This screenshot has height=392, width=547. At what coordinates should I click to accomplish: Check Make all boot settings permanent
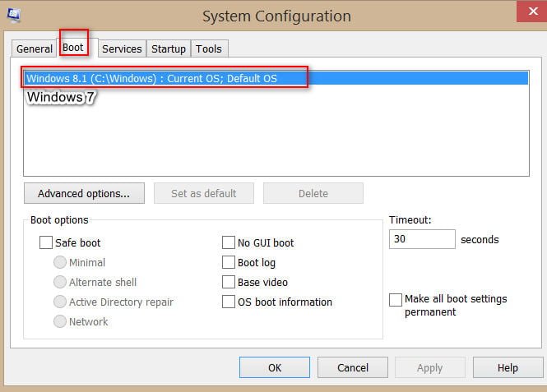(x=396, y=300)
